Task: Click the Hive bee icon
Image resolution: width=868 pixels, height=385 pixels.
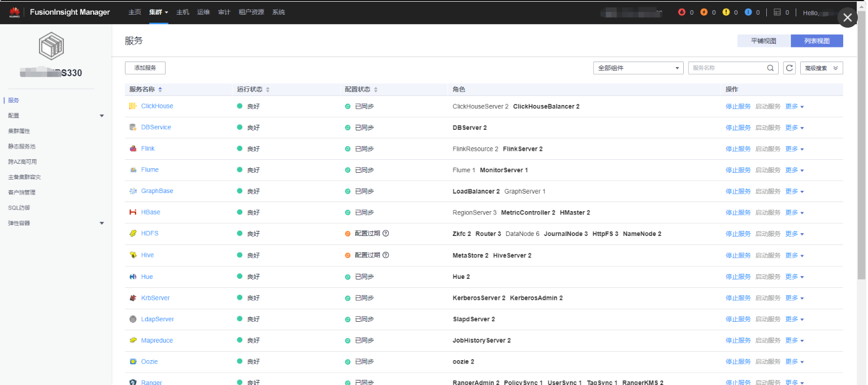Action: coord(133,255)
